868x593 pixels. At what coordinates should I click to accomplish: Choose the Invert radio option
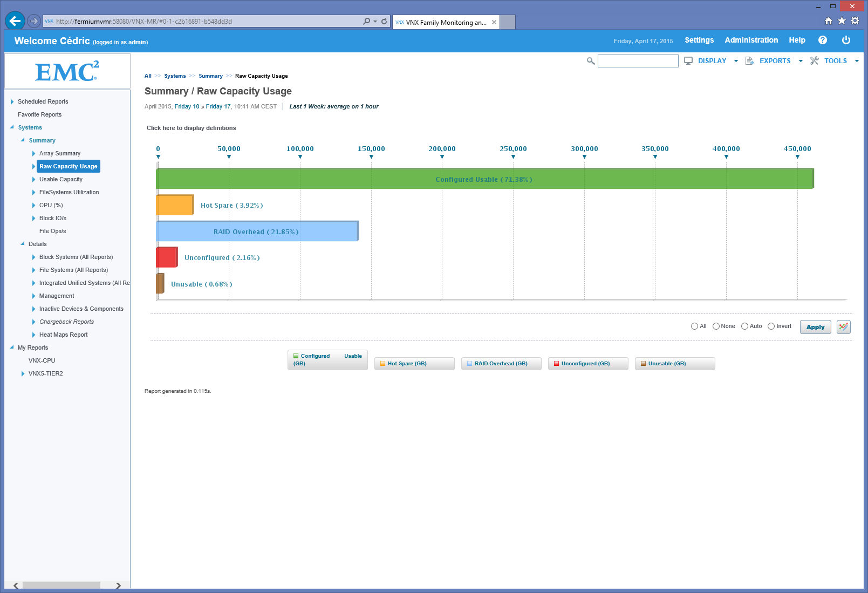point(771,326)
